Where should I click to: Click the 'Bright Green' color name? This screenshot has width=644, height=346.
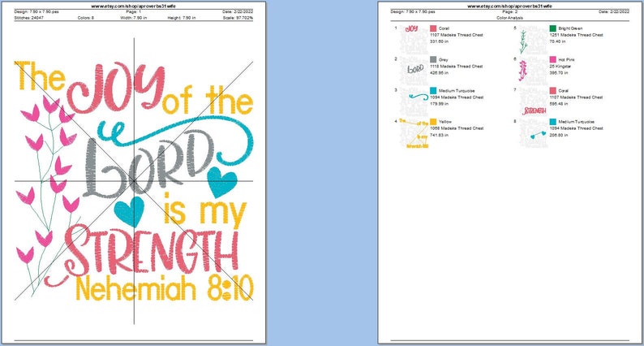570,28
